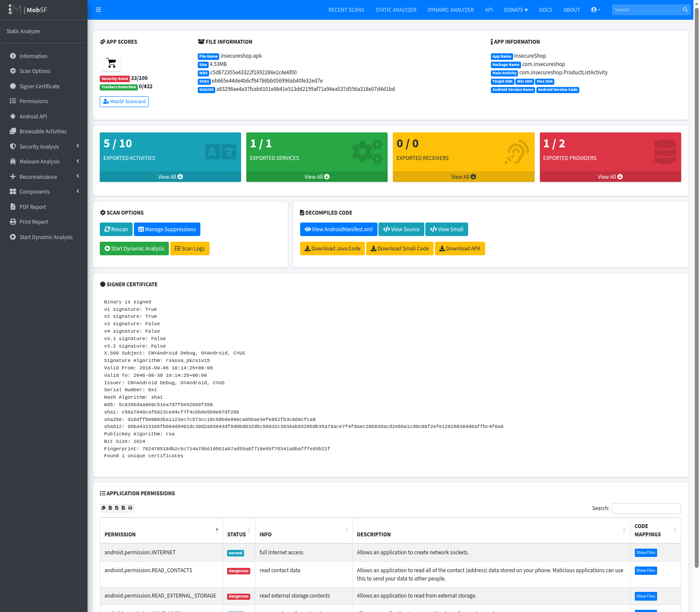
Task: Open Dynamic Analyzer in top navigation
Action: 451,10
